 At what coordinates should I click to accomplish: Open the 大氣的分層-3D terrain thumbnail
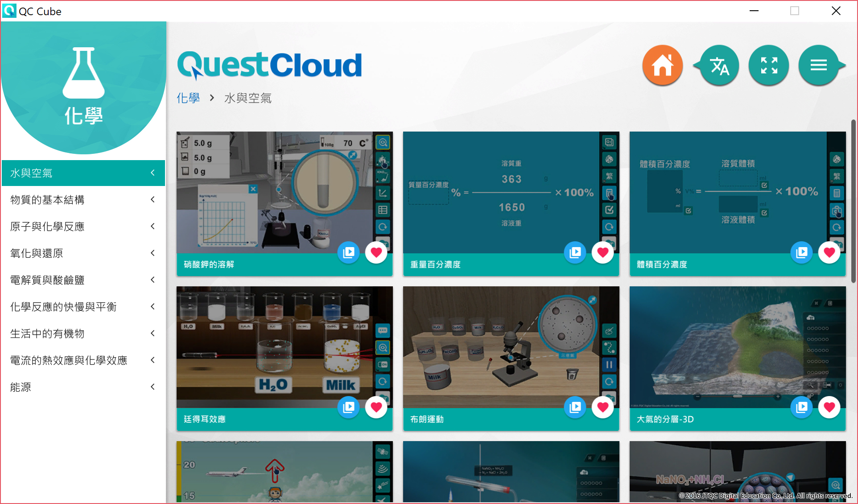coord(738,347)
